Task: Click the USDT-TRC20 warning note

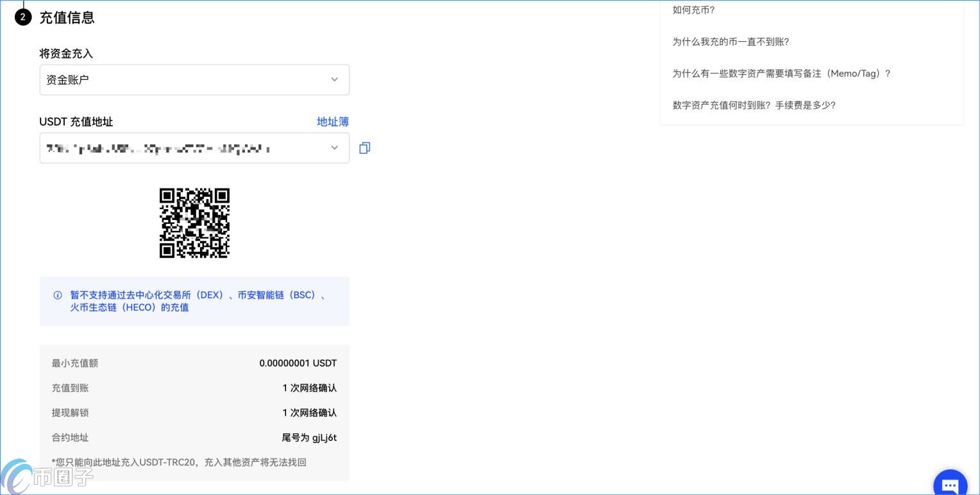Action: pos(179,462)
